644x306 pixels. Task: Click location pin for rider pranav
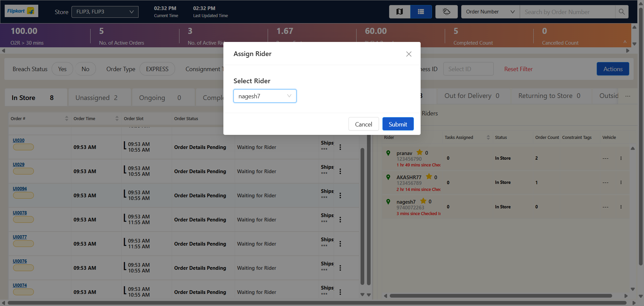(388, 153)
